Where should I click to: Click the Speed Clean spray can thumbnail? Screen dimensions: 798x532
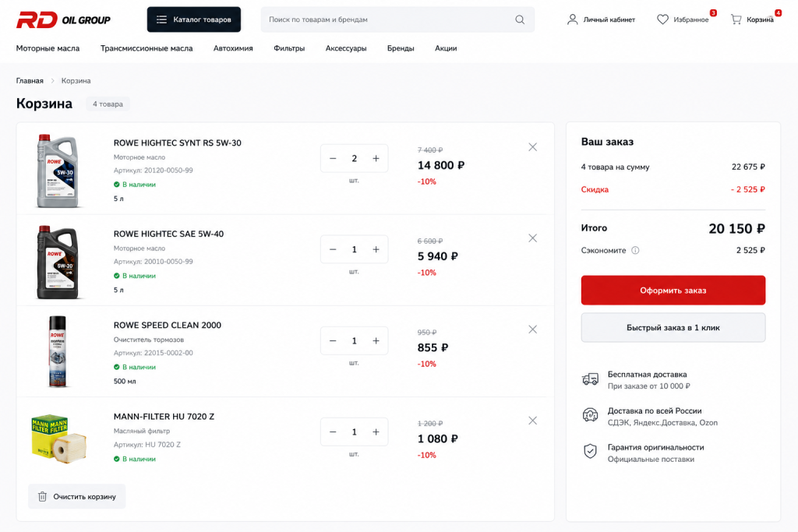point(58,352)
